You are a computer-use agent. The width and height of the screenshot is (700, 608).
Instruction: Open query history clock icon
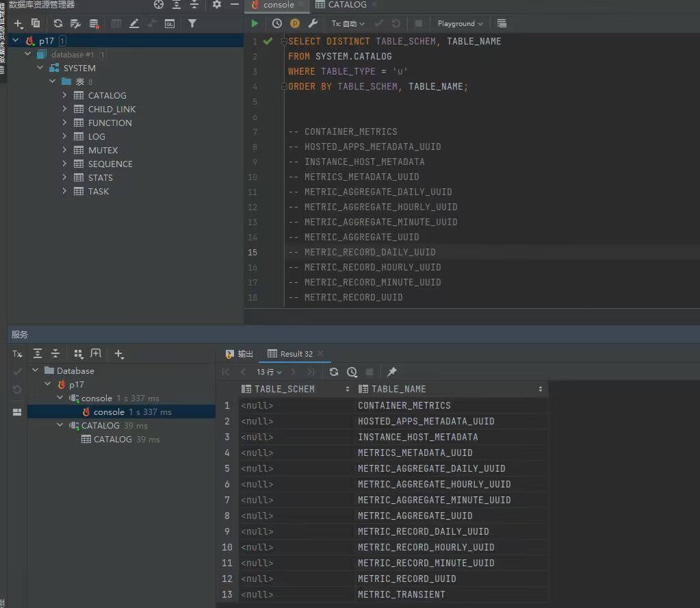tap(277, 23)
